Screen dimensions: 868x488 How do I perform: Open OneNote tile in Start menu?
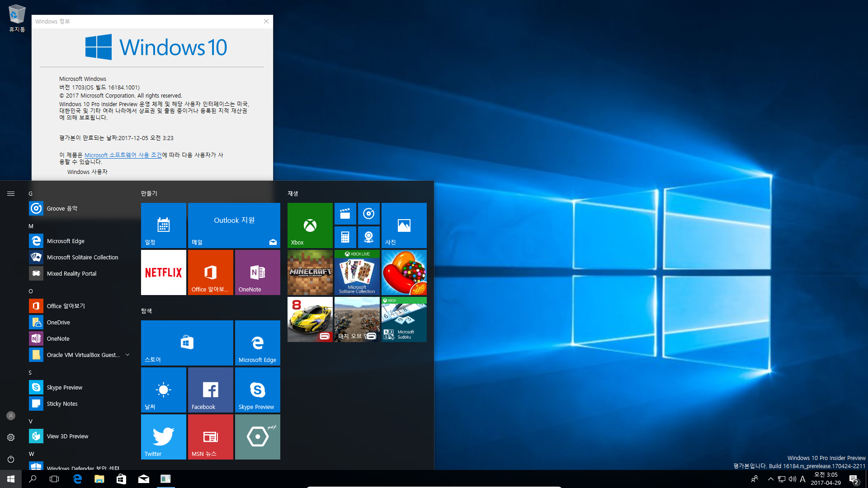[x=258, y=272]
